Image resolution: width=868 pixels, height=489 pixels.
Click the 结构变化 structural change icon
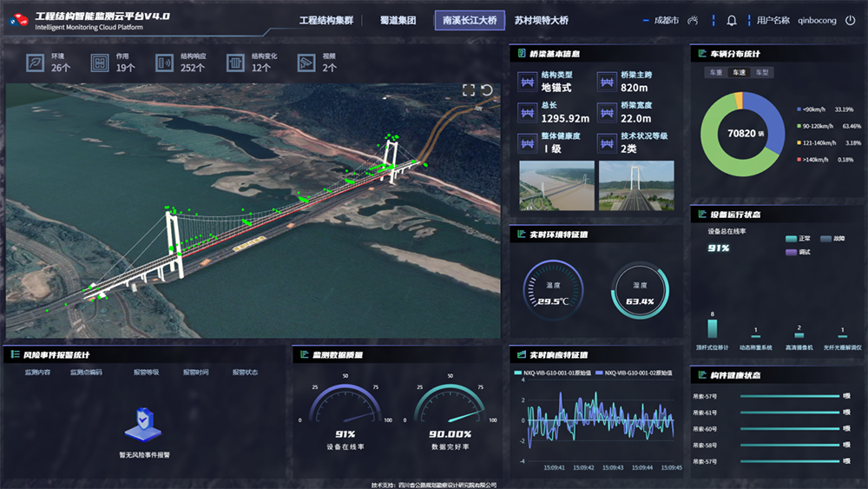coord(235,63)
